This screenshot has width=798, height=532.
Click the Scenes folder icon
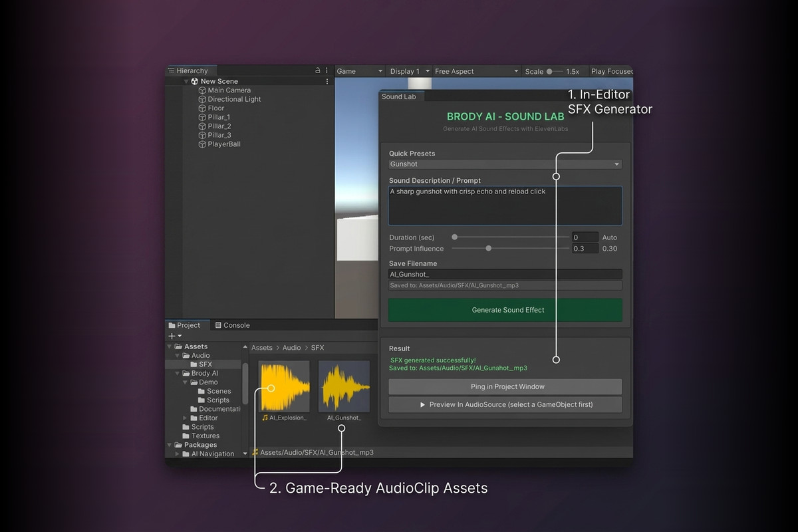202,391
